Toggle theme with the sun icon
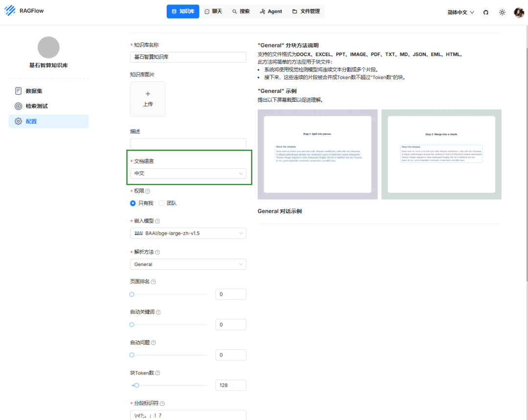The height and width of the screenshot is (420, 528). (502, 12)
